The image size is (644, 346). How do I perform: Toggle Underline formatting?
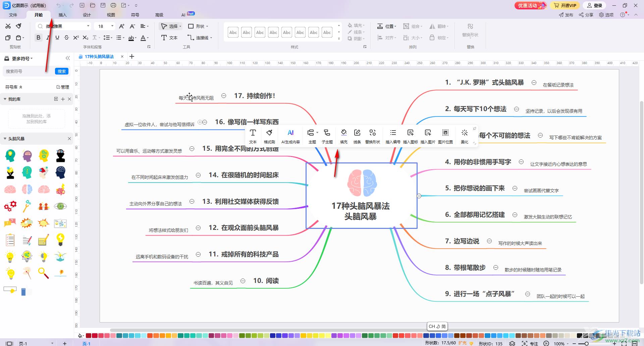57,38
